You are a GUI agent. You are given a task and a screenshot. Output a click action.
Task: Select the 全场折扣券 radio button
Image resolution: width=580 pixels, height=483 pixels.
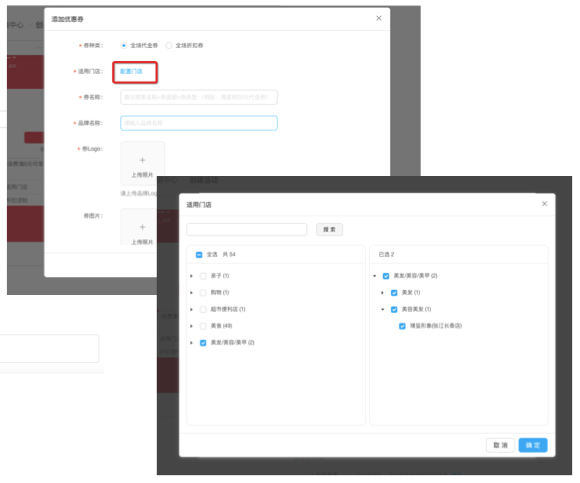(169, 45)
